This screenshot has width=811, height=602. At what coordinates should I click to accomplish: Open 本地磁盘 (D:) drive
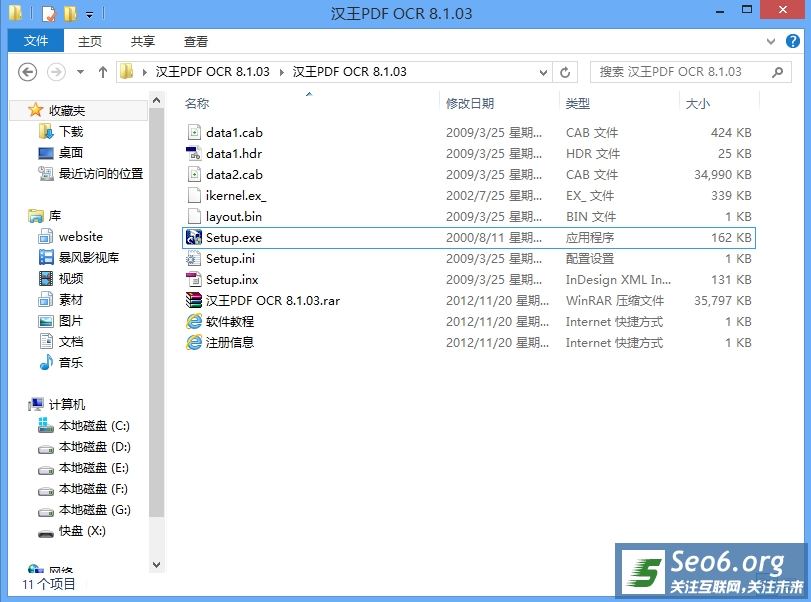(95, 447)
